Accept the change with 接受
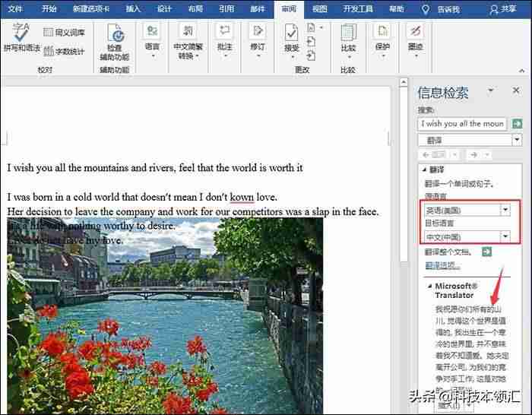Screen dimensions: 532x415 point(291,41)
